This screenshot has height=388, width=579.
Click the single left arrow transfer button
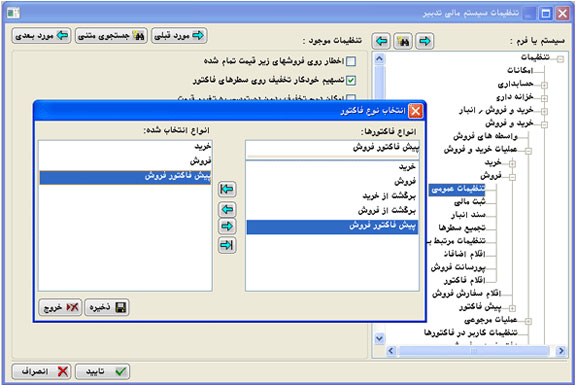click(227, 210)
